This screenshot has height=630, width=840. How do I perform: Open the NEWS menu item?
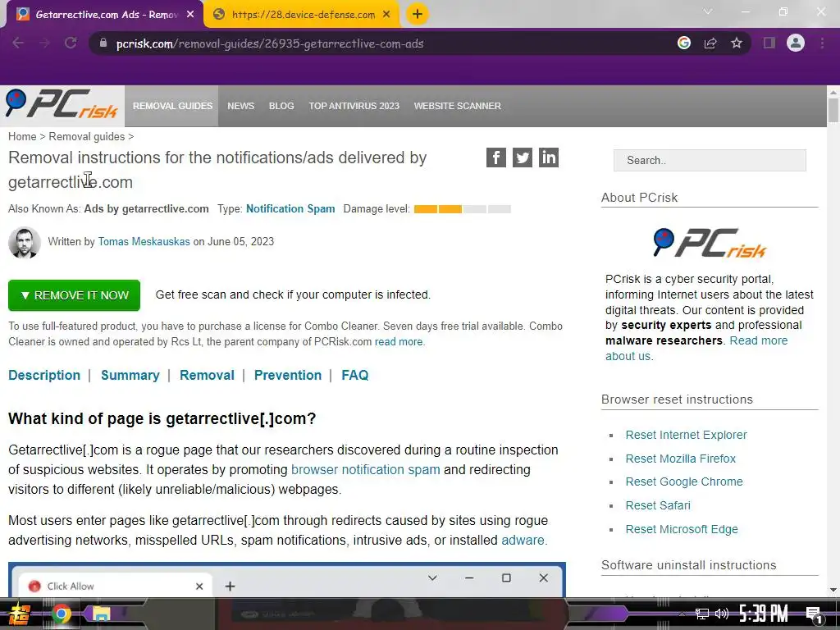point(240,106)
